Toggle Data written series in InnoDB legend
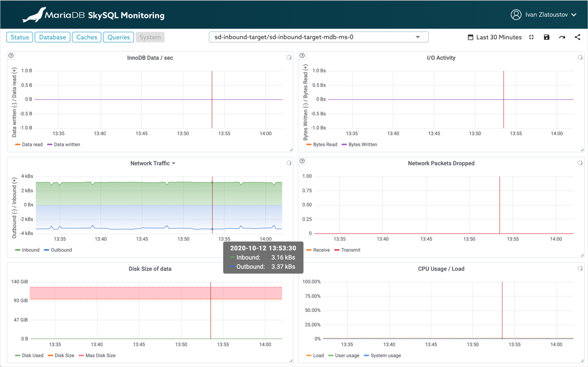Viewport: 588px width, 367px height. click(x=67, y=145)
